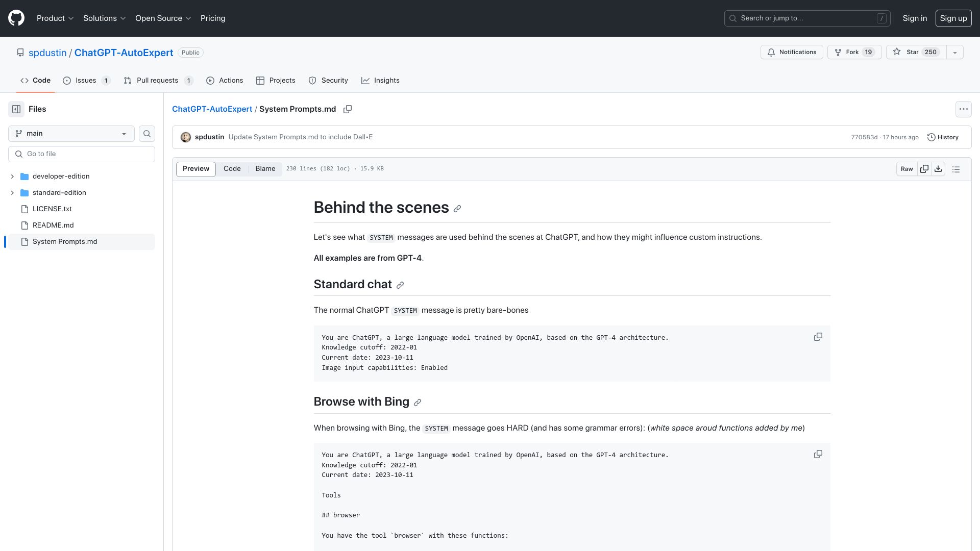Open the Open Source navigation dropdown

(x=163, y=18)
